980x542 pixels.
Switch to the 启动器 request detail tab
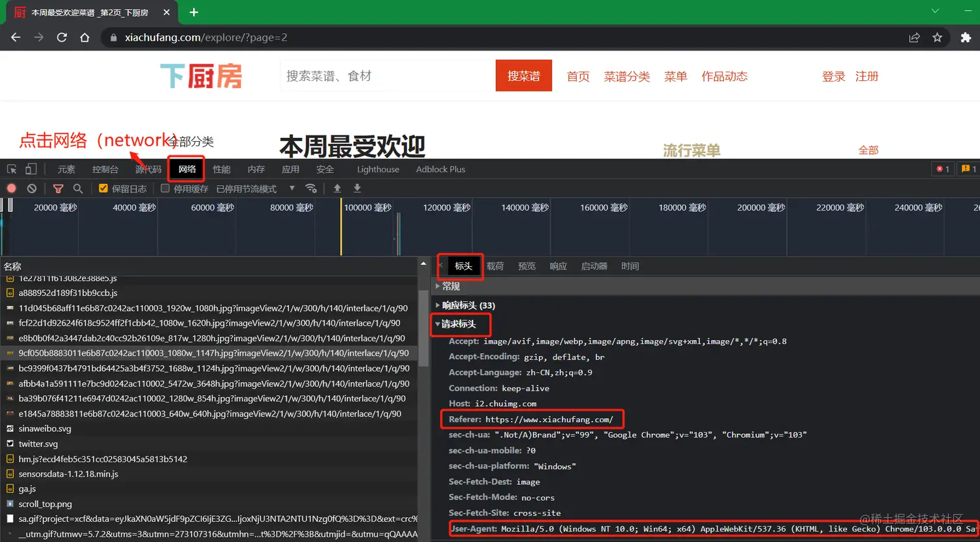pyautogui.click(x=594, y=265)
